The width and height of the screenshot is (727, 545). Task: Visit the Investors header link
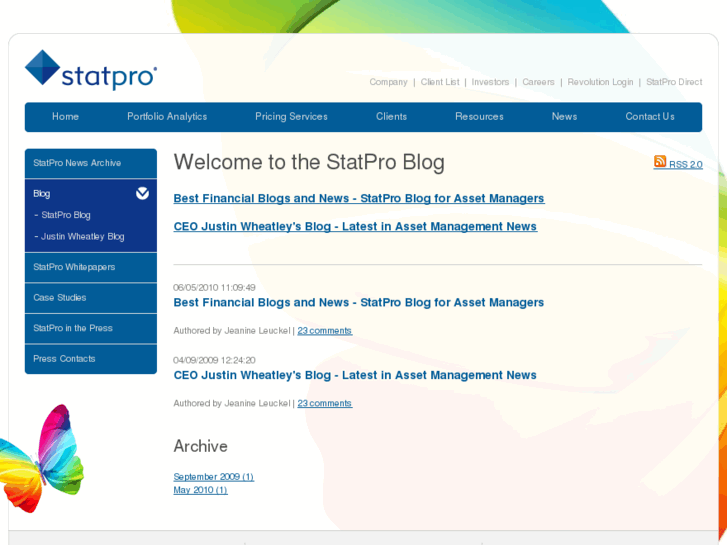pyautogui.click(x=490, y=82)
